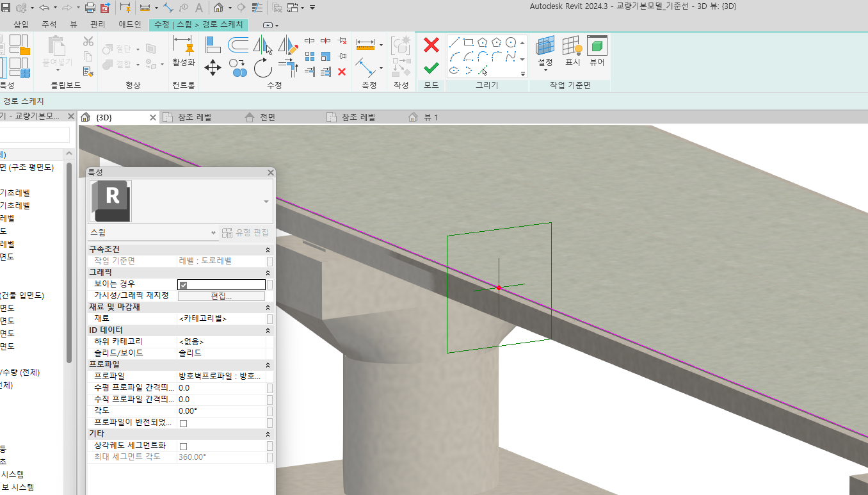Select the Line draw tool
The image size is (868, 495).
click(454, 42)
